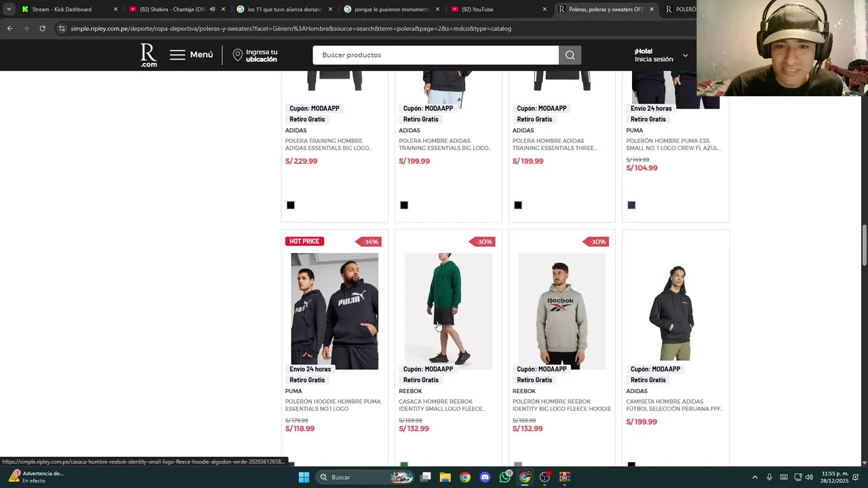This screenshot has width=868, height=488.
Task: Mute the Shakira Chantaje tab audio
Action: click(x=212, y=9)
